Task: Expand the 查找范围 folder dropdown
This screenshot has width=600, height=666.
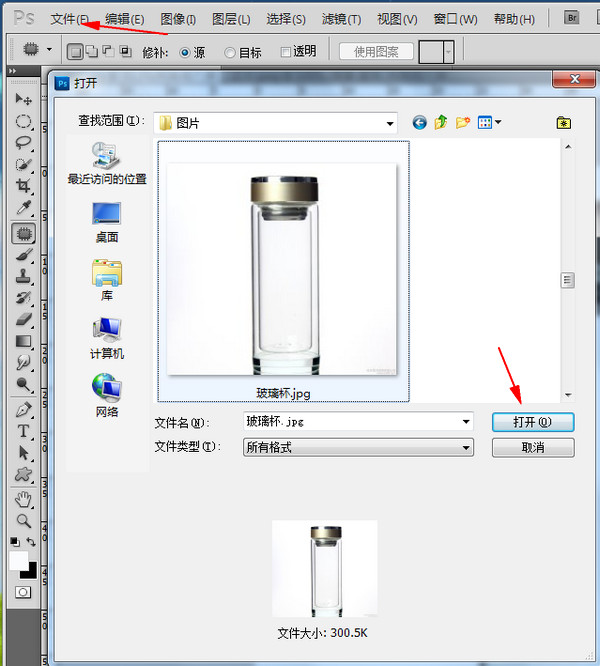Action: pos(390,124)
